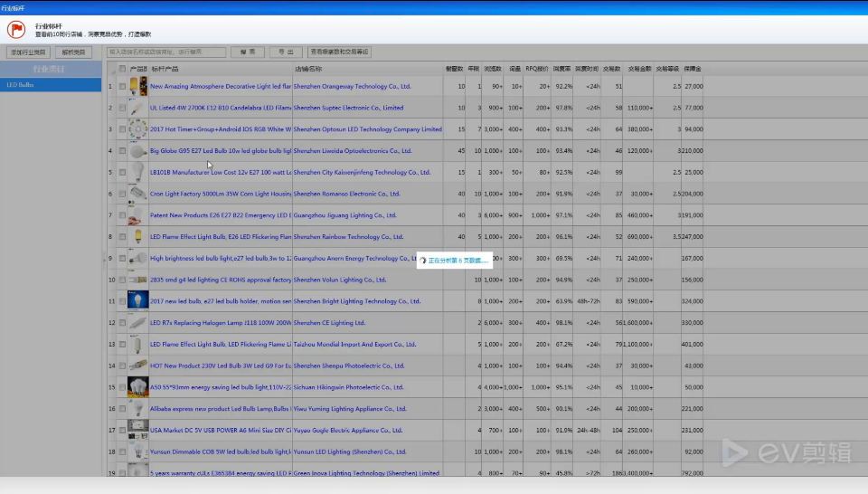Toggle the select-all checkbox in table header
Image resolution: width=868 pixels, height=494 pixels.
tap(122, 69)
